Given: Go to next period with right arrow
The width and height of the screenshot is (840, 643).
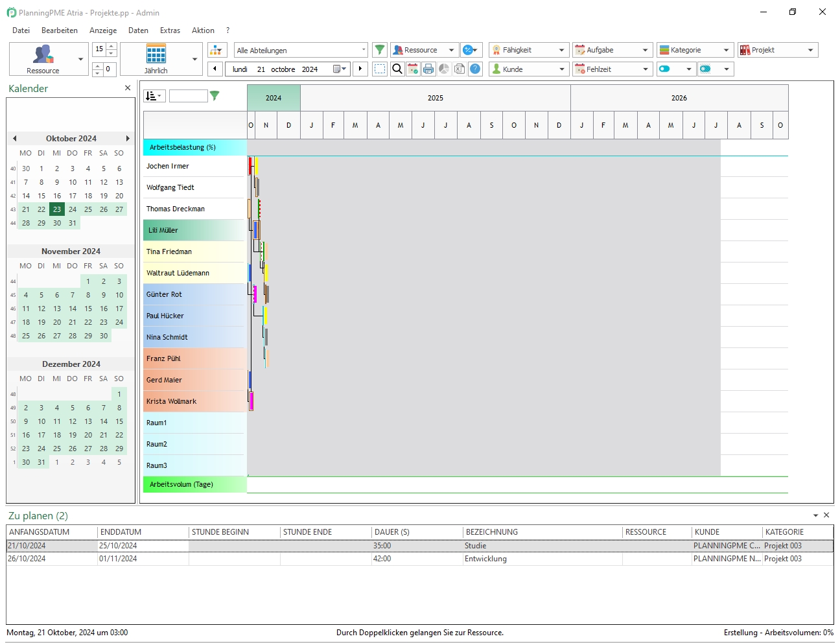Looking at the screenshot, I should pos(360,69).
